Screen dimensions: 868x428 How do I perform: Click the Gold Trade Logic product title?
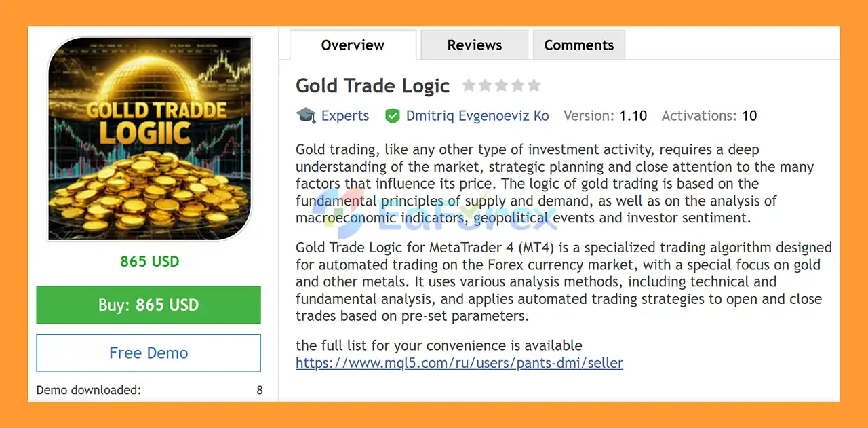[372, 86]
